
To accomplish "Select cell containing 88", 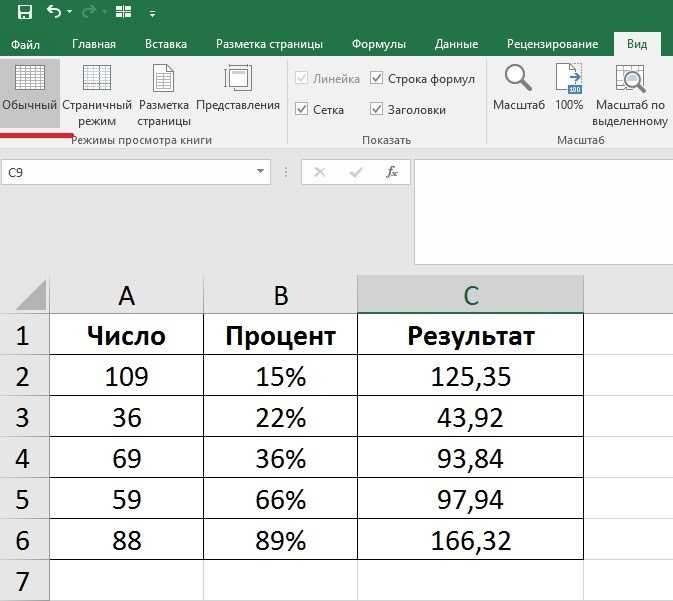I will pos(126,539).
